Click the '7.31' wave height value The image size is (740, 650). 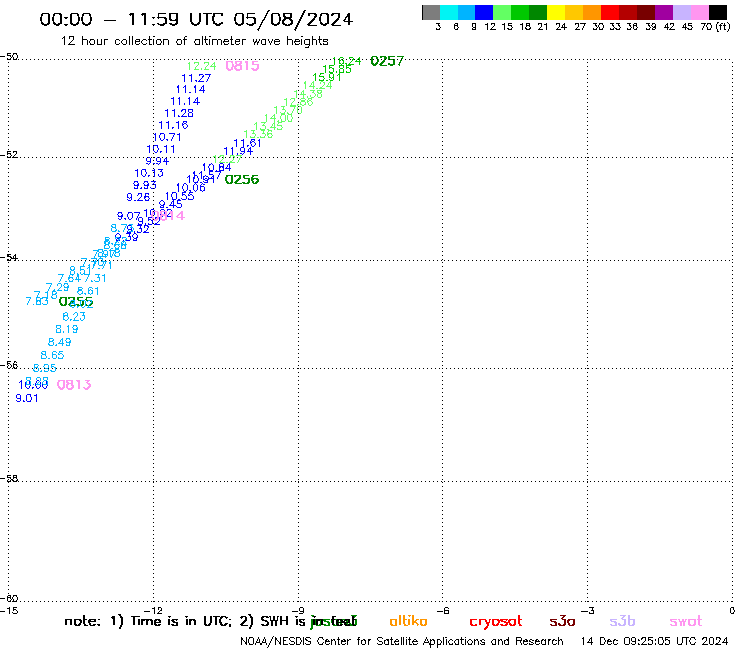click(95, 279)
